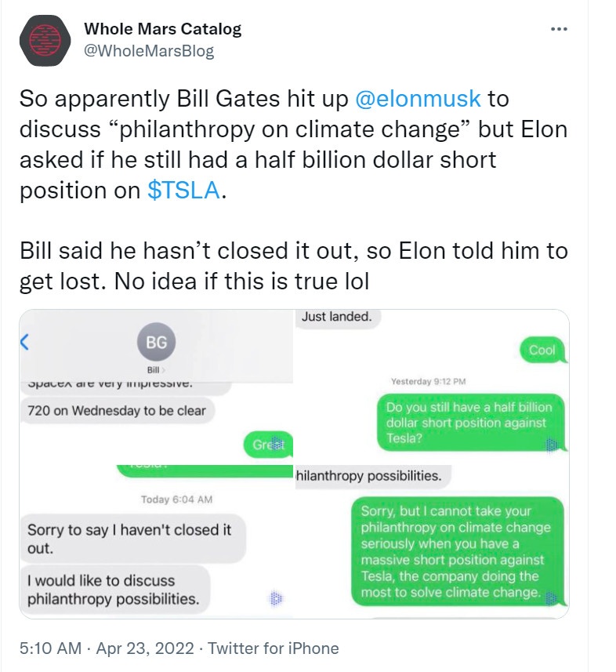Click the BG contact avatar in the screenshot
616x672 pixels.
coord(155,343)
